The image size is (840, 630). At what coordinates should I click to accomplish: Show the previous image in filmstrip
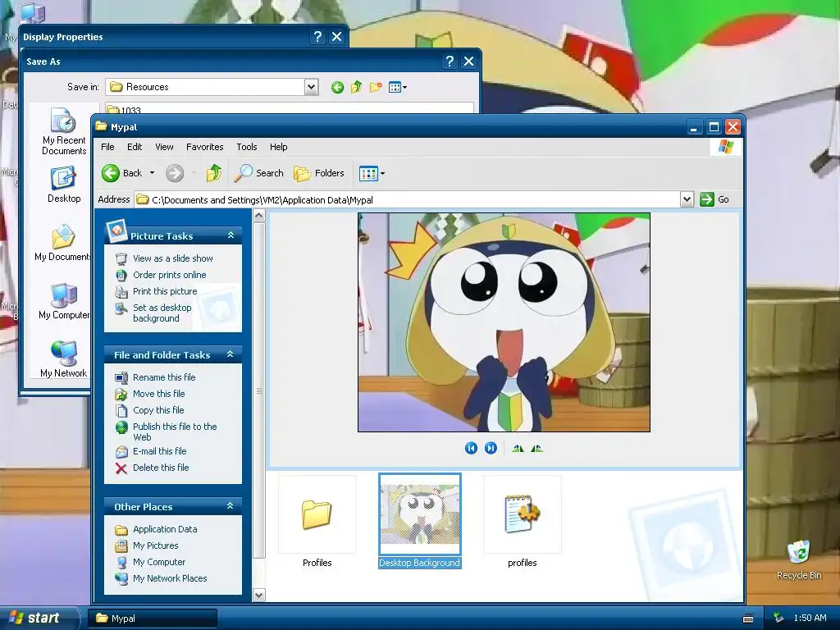pyautogui.click(x=471, y=448)
